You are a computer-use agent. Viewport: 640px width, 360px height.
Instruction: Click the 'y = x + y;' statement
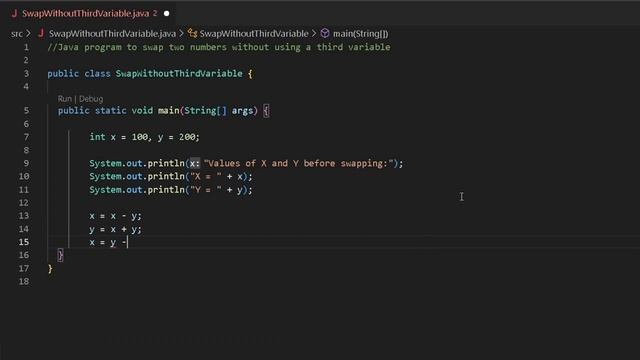(x=115, y=229)
